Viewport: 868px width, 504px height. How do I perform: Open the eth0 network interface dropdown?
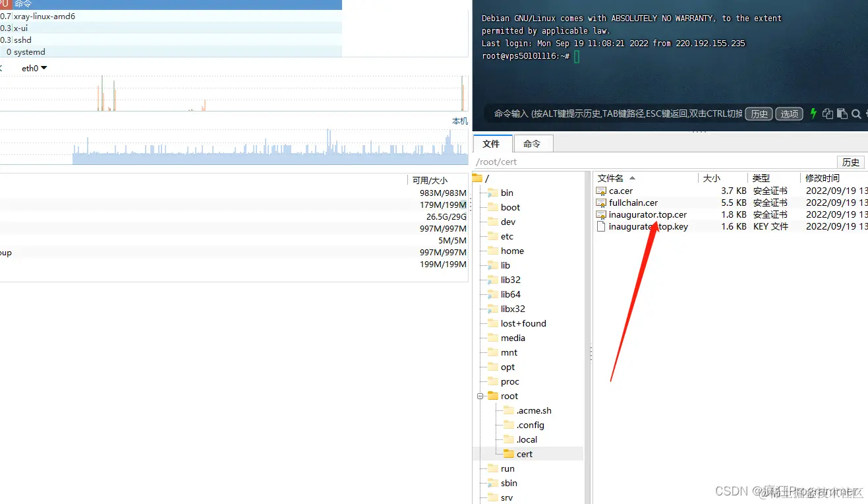click(35, 68)
